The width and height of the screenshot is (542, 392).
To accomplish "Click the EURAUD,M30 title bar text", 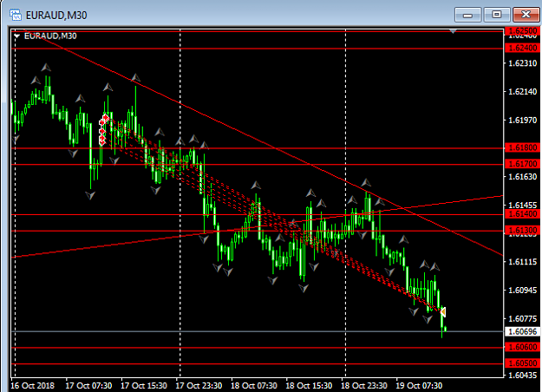I will coord(56,16).
